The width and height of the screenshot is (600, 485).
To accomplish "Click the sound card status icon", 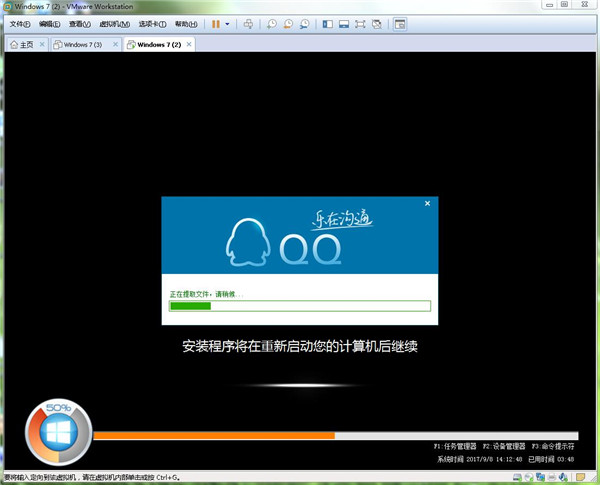I will pos(563,477).
